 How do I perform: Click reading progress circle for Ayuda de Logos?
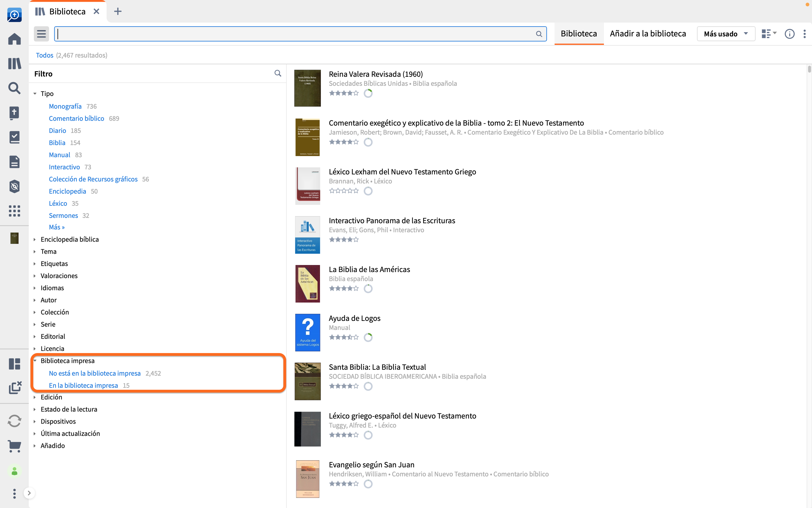(x=368, y=337)
